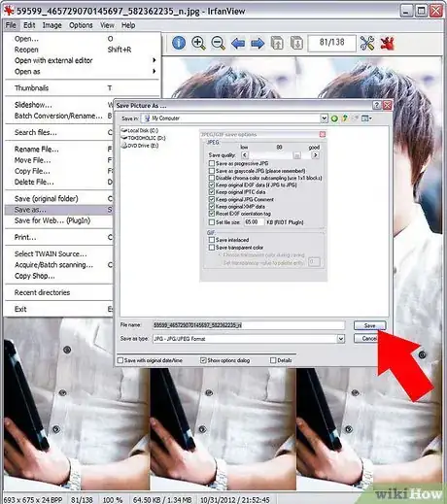The image size is (447, 504).
Task: Uncheck Keep original JPG-Comment
Action: coord(212,199)
